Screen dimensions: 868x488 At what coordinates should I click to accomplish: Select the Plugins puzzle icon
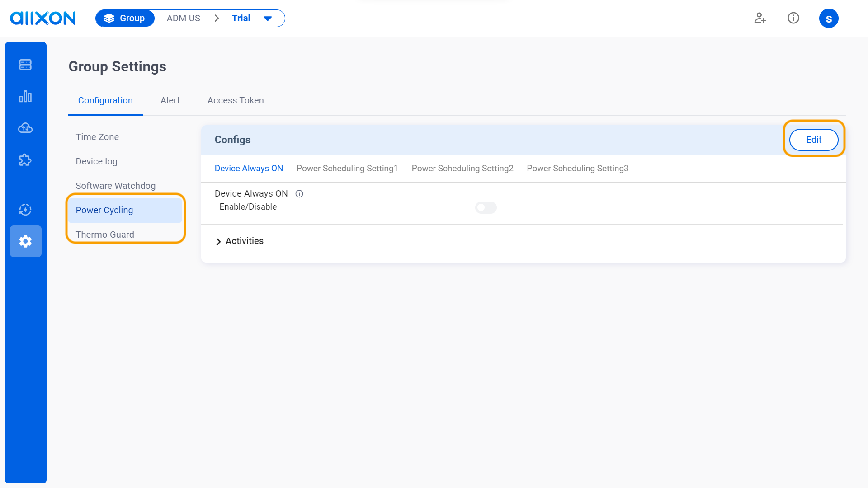pos(25,160)
